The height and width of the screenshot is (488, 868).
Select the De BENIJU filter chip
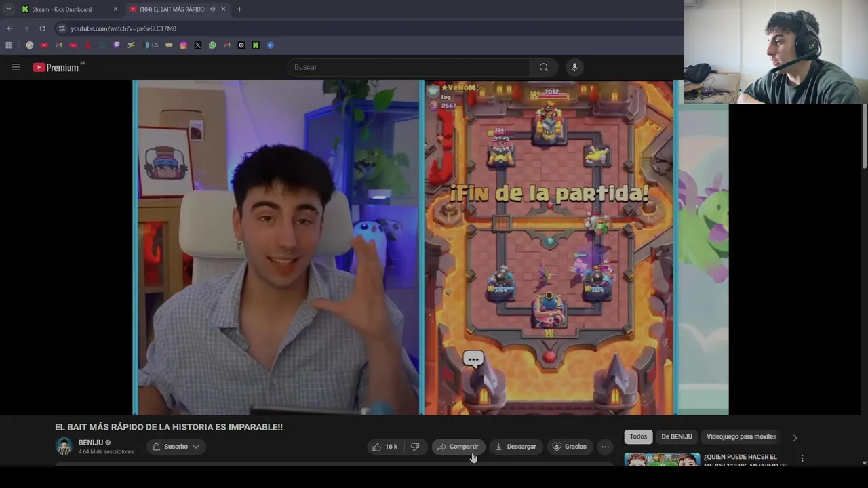pos(677,436)
